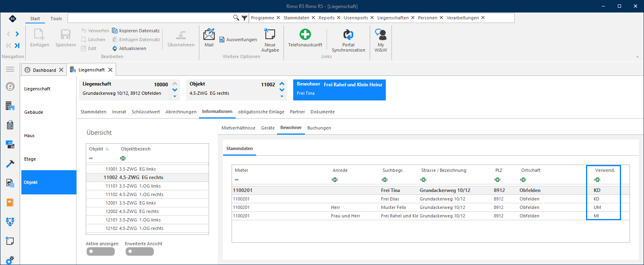Click the search magnifier icon
The height and width of the screenshot is (265, 644).
pyautogui.click(x=236, y=18)
